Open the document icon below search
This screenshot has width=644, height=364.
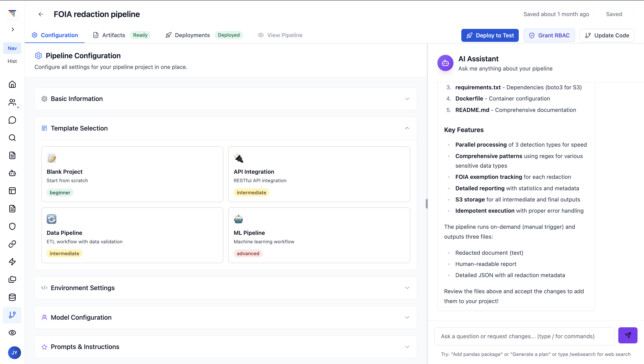point(12,155)
